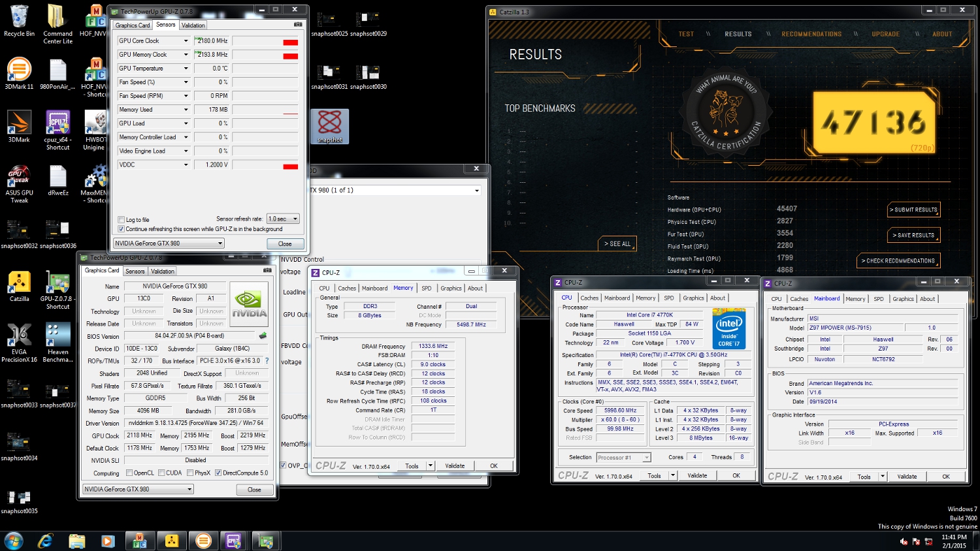Viewport: 980px width, 551px height.
Task: Click SAVE RESULTS in Catzilla
Action: (x=914, y=235)
